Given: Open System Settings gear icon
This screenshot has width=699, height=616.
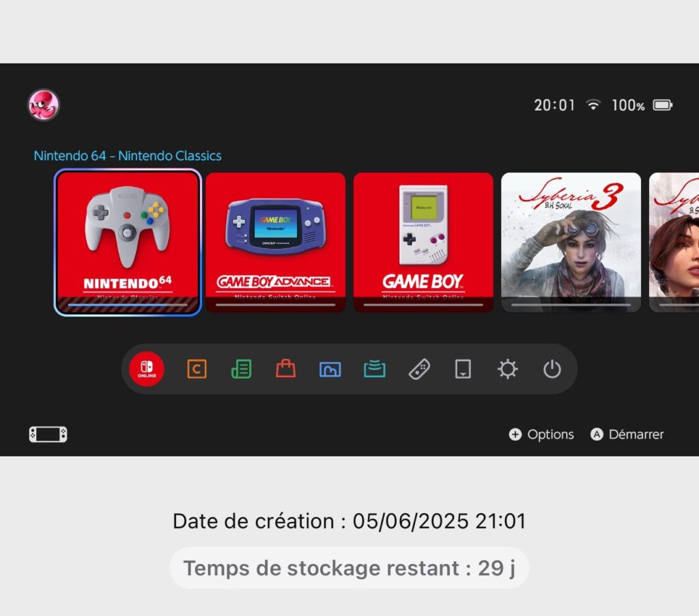Looking at the screenshot, I should [x=507, y=369].
